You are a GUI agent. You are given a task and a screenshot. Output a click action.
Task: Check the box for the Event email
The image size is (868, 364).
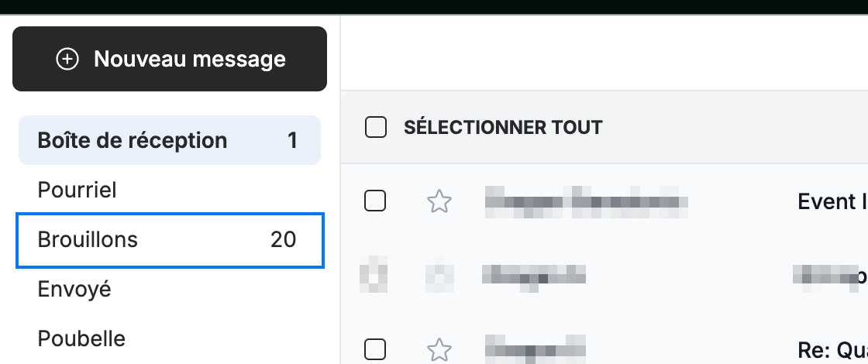tap(375, 201)
